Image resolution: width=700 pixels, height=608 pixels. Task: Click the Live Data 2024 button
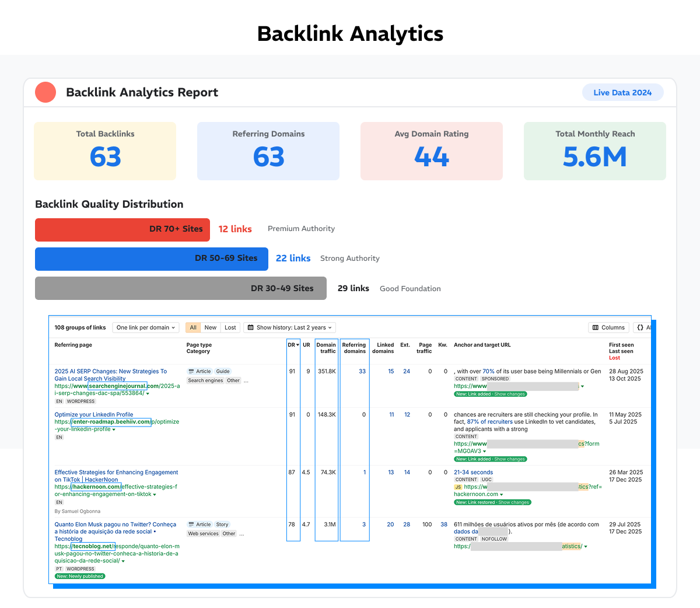pyautogui.click(x=622, y=92)
